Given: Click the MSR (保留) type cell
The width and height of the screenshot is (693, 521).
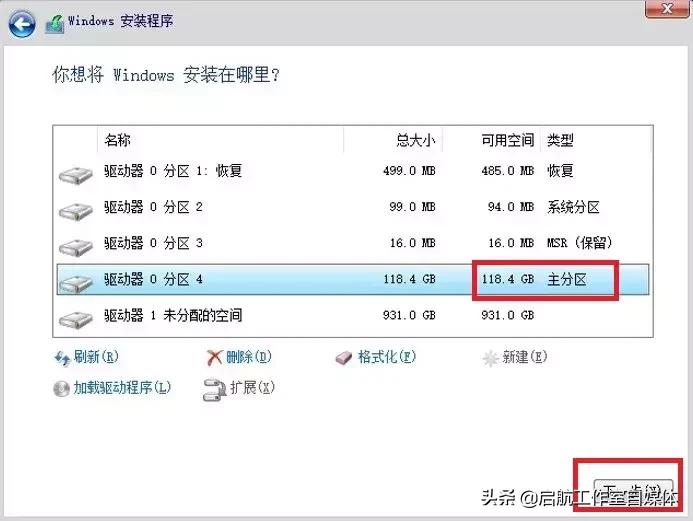Looking at the screenshot, I should pos(579,243).
